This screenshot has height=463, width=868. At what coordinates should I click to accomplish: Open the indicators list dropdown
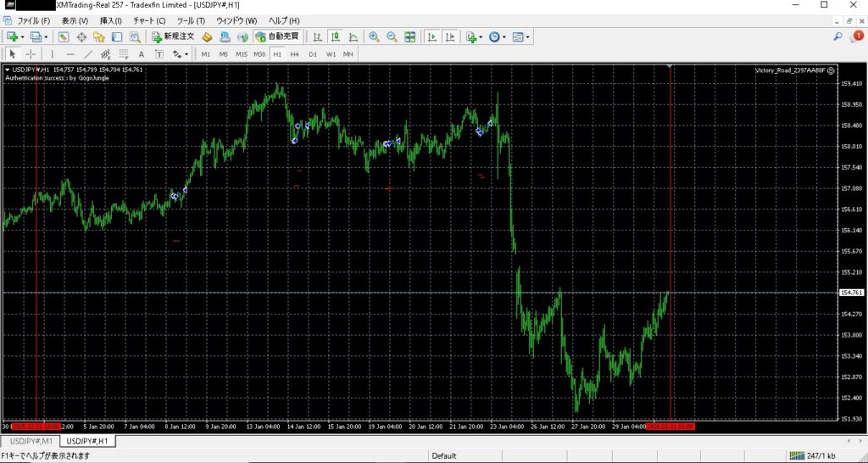481,37
